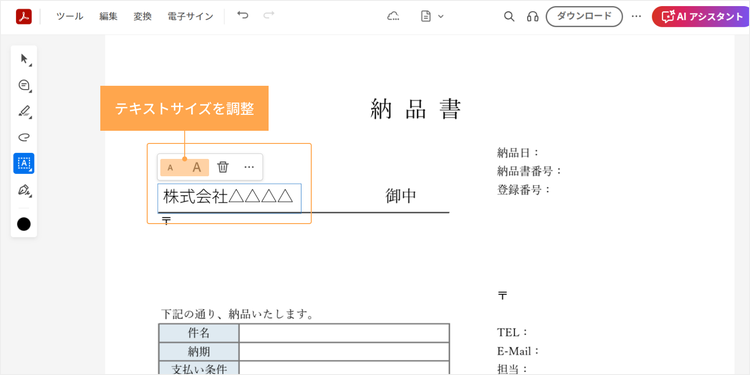This screenshot has height=375, width=750.
Task: Click the redo arrow icon
Action: [269, 16]
